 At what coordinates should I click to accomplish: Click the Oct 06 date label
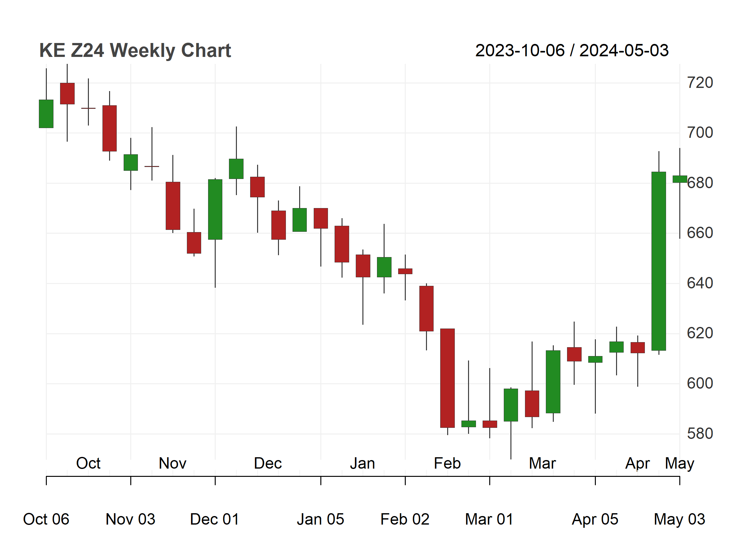coord(46,519)
